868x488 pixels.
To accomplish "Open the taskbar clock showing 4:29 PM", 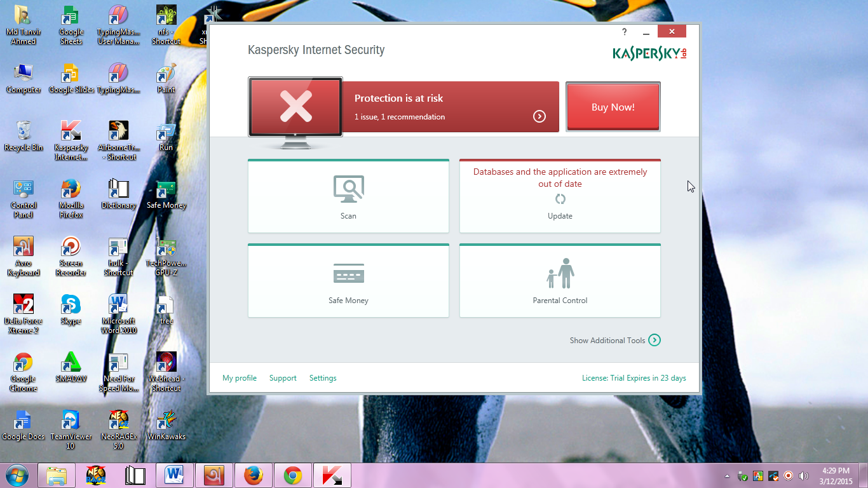I will [836, 476].
